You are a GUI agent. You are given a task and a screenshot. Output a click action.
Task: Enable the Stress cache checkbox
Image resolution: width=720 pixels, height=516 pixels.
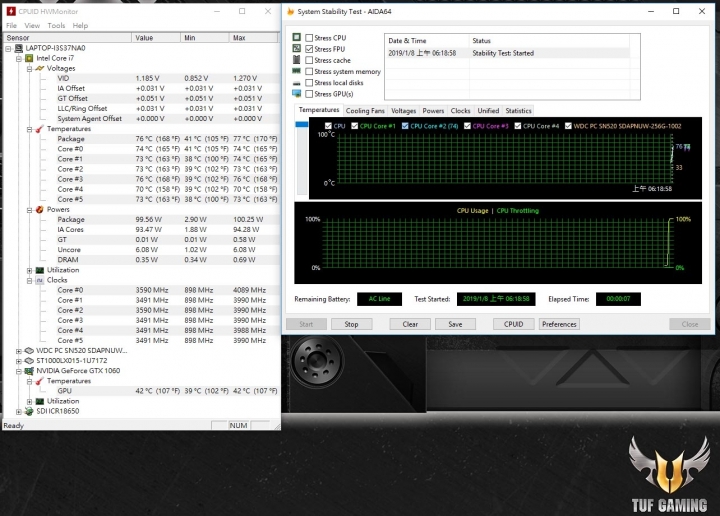coord(309,60)
